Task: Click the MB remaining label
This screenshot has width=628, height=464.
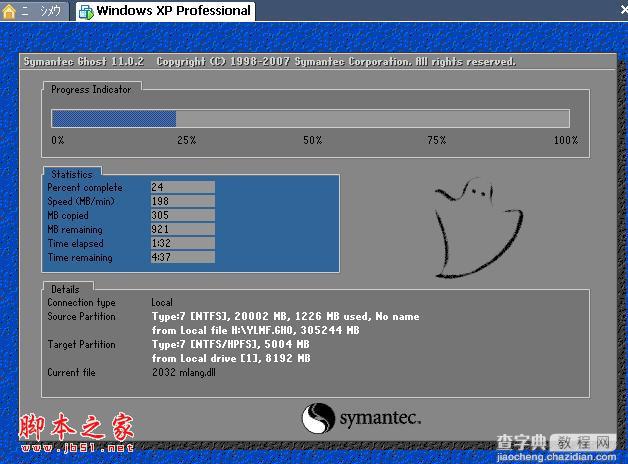Action: [75, 229]
